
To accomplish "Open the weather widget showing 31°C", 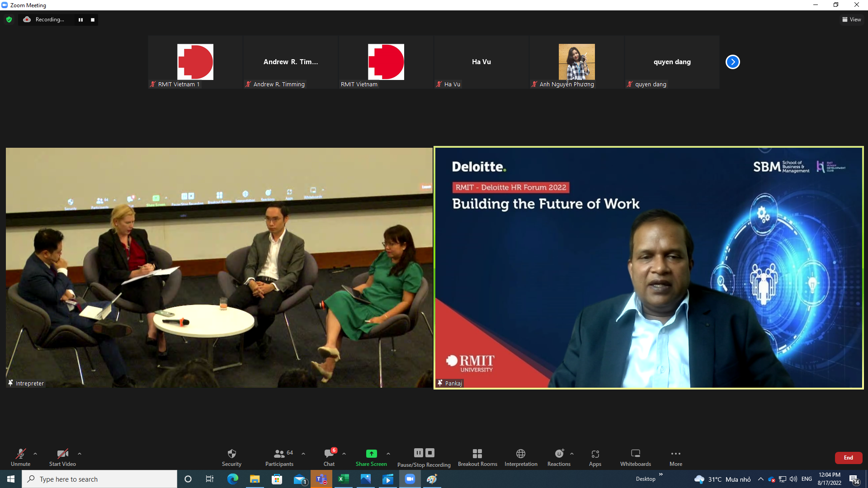I will click(722, 479).
